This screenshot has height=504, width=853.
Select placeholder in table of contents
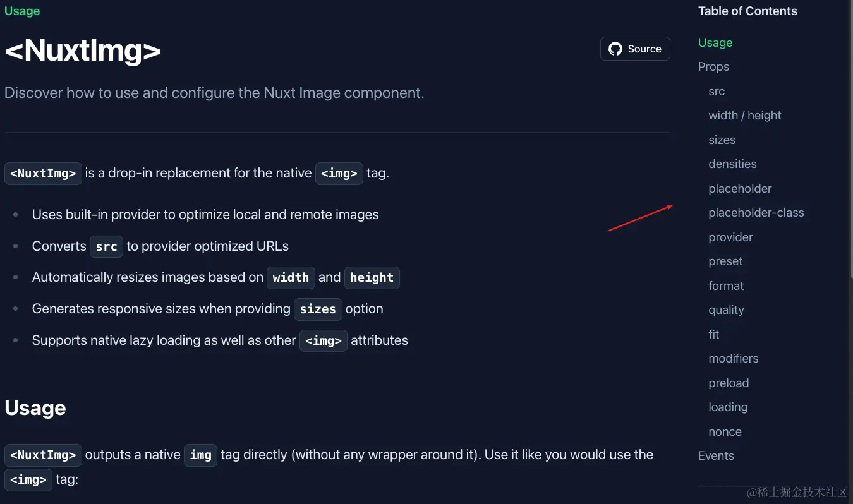coord(740,188)
